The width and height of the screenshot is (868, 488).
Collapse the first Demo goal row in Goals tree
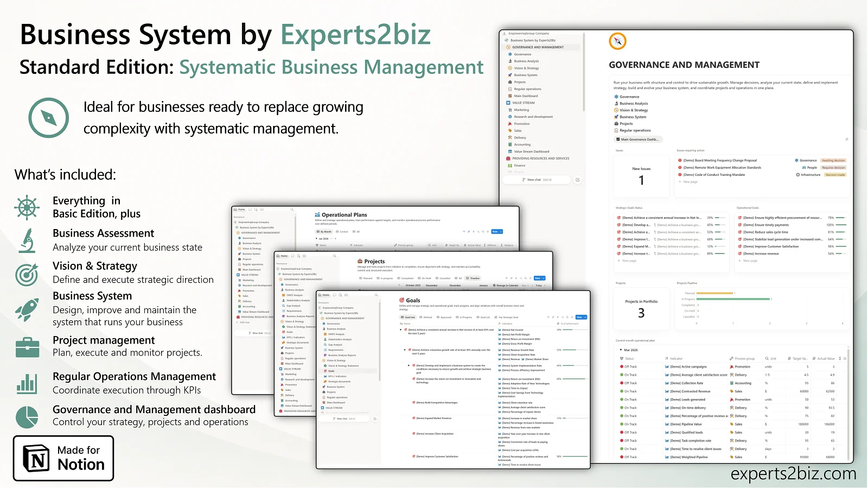(x=401, y=330)
